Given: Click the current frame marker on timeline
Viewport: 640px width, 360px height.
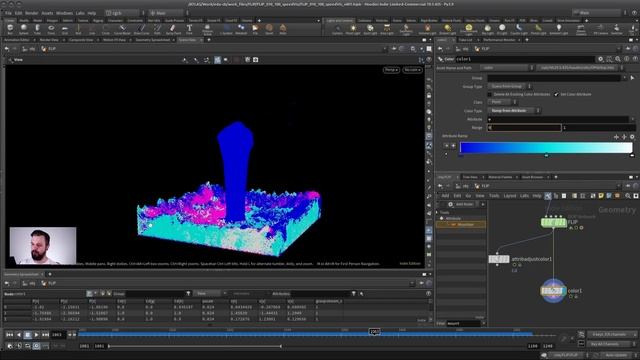Looking at the screenshot, I should click(374, 332).
